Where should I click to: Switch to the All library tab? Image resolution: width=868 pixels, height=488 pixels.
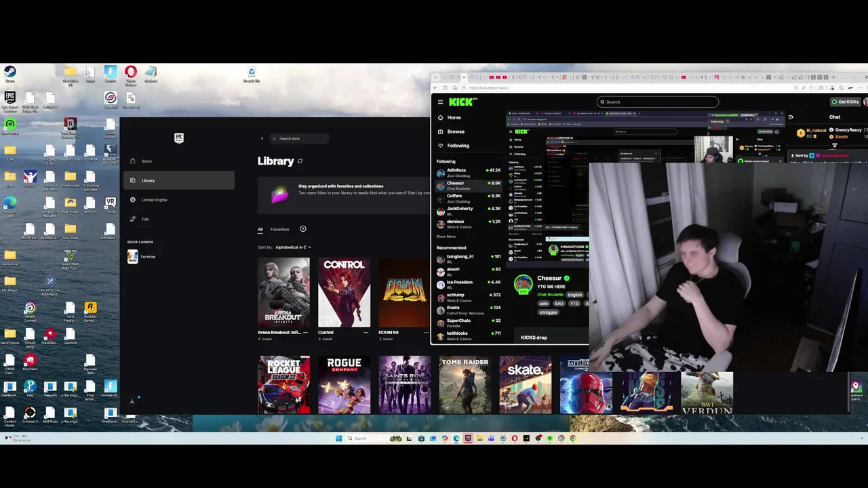pyautogui.click(x=260, y=229)
